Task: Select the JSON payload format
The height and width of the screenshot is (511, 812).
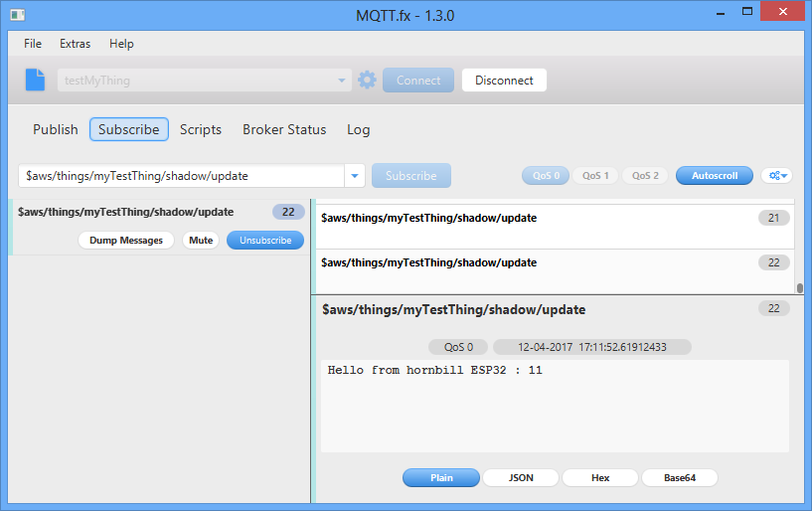Action: tap(521, 478)
